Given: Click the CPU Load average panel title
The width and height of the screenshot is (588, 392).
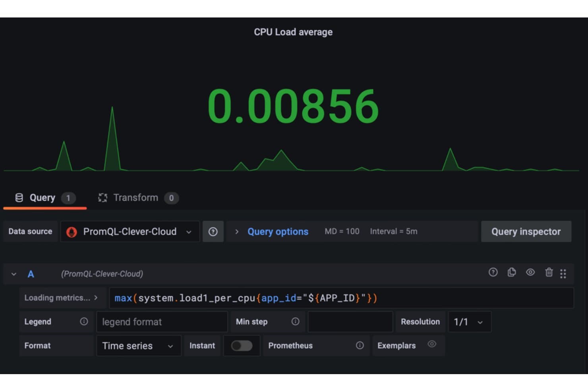Looking at the screenshot, I should click(293, 32).
